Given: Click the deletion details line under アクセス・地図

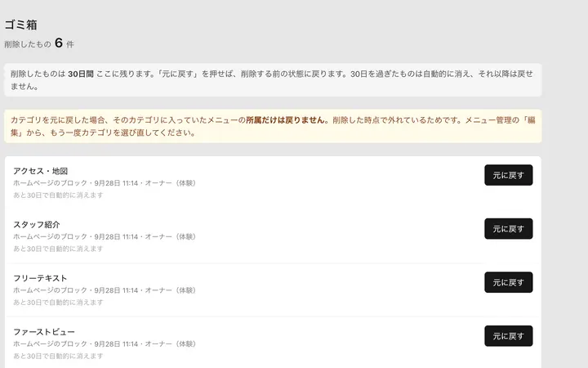Looking at the screenshot, I should pos(105,183).
